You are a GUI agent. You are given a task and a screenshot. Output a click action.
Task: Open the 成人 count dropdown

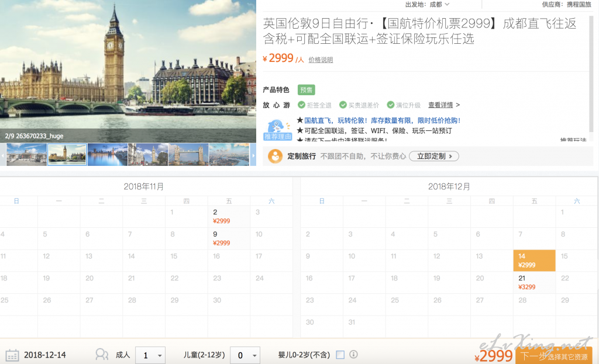(150, 355)
